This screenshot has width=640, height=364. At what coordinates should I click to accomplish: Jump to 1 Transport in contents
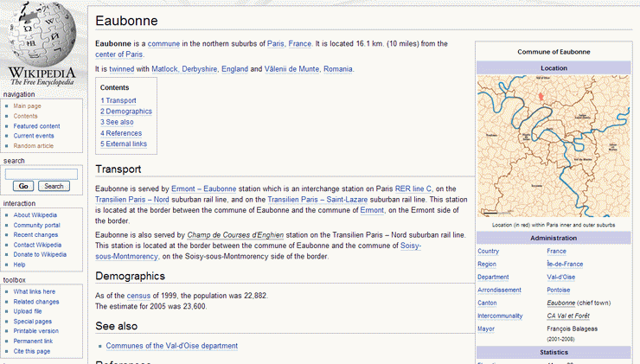[118, 100]
